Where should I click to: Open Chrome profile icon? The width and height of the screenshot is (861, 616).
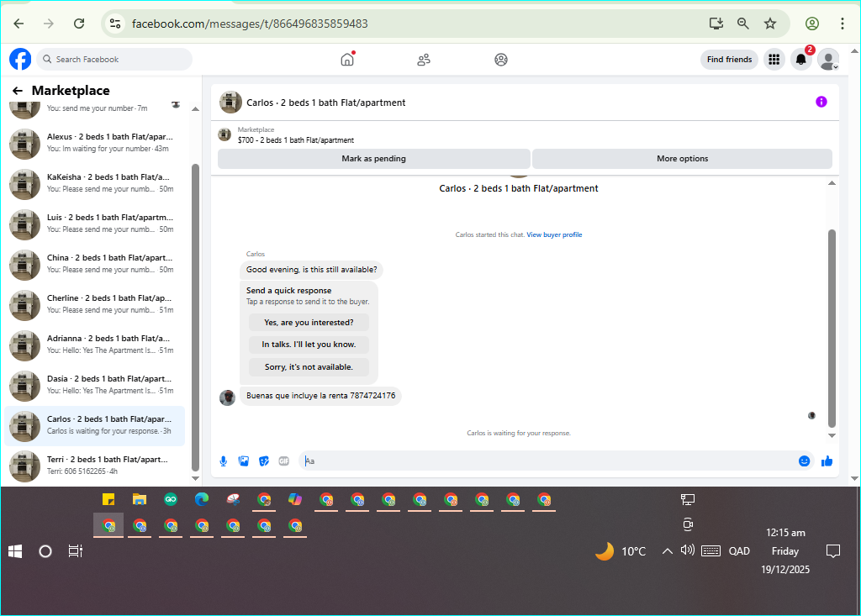point(812,24)
